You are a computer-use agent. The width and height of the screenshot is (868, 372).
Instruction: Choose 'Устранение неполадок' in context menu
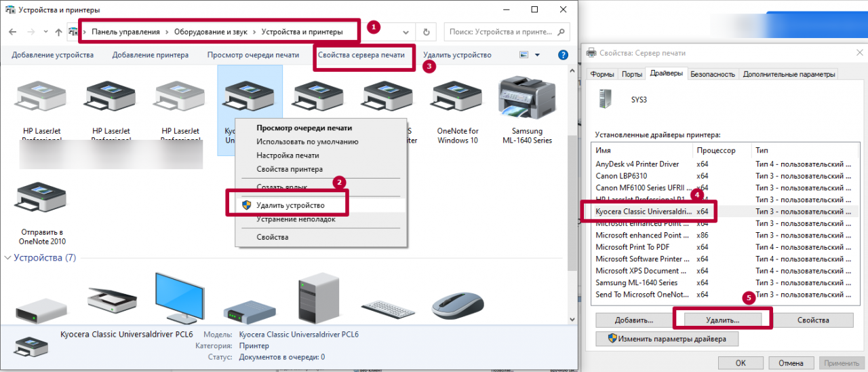296,219
